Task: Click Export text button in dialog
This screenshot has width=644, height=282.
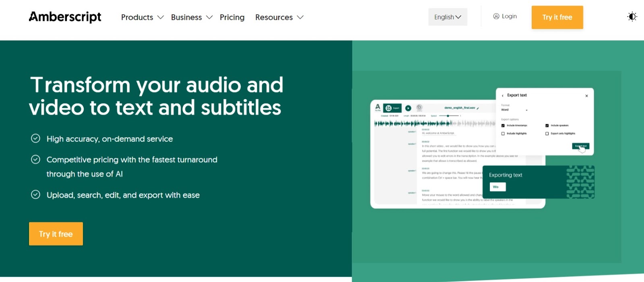Action: (x=580, y=146)
